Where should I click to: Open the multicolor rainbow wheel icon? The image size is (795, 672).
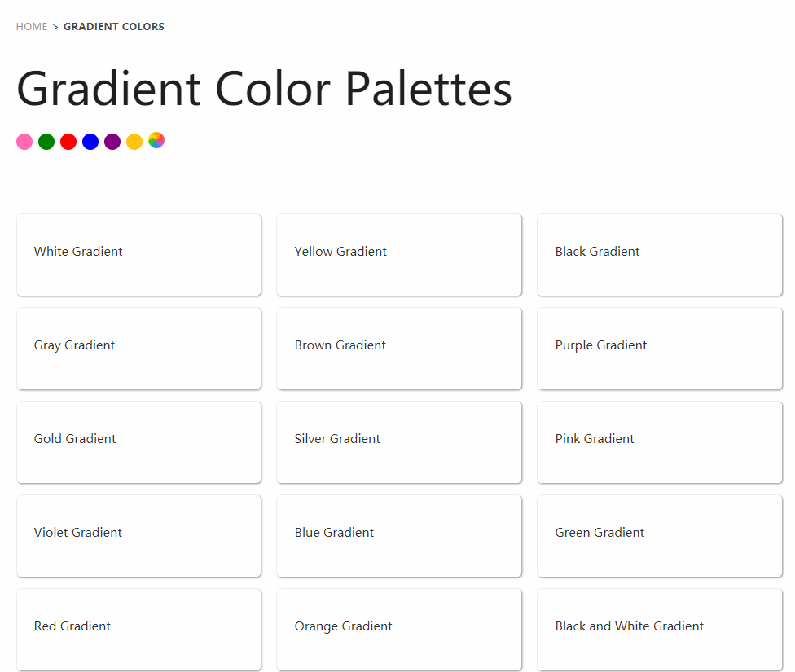click(156, 140)
